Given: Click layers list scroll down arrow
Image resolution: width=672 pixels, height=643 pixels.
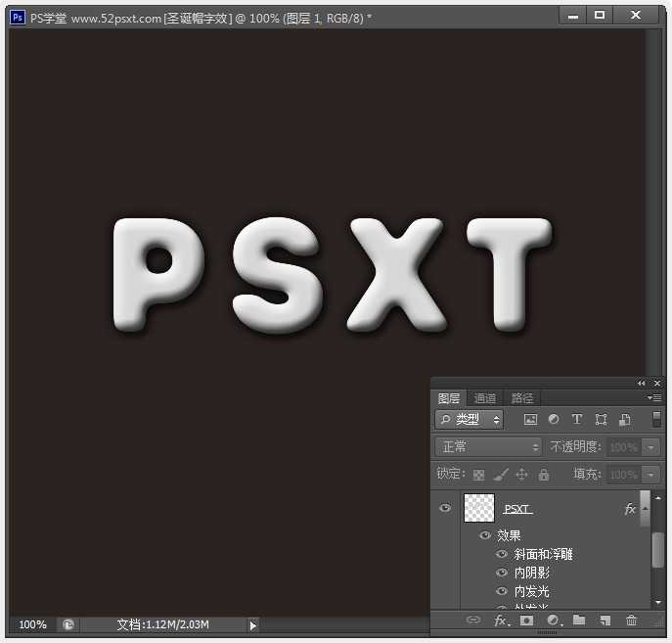Looking at the screenshot, I should [x=658, y=602].
